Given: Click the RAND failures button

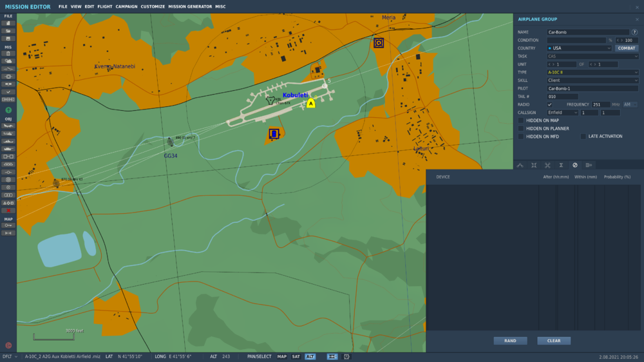Looking at the screenshot, I should 510,341.
